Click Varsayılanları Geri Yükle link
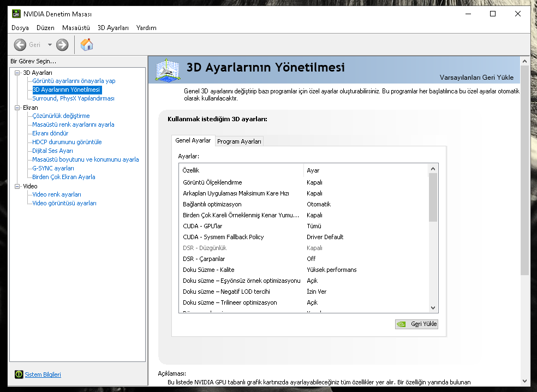The height and width of the screenshot is (392, 537). [x=476, y=78]
